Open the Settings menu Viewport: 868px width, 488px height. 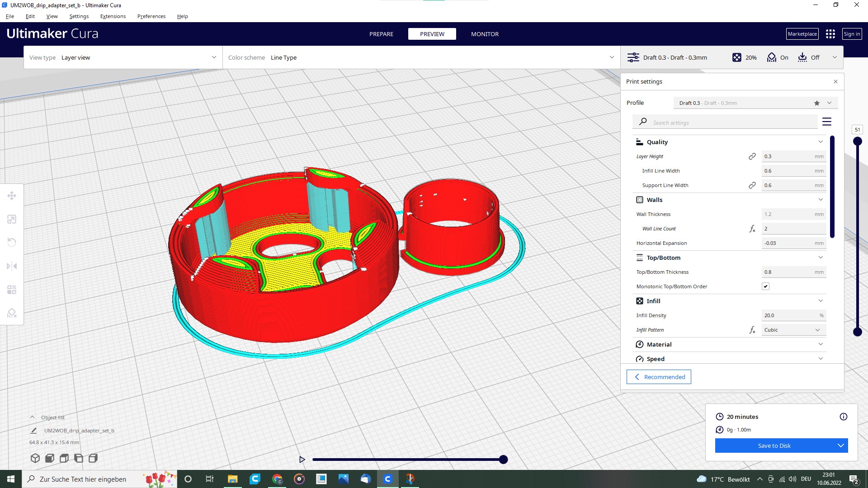(x=79, y=16)
